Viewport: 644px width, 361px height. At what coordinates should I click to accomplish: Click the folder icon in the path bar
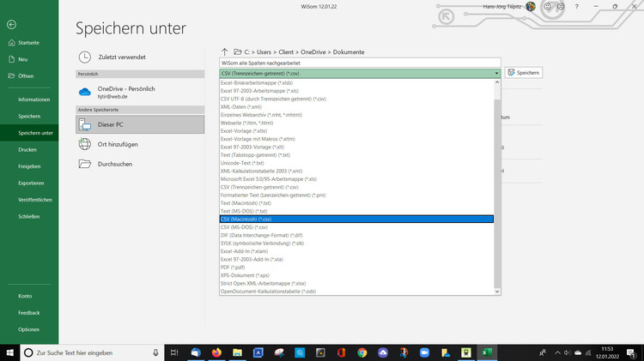[237, 52]
